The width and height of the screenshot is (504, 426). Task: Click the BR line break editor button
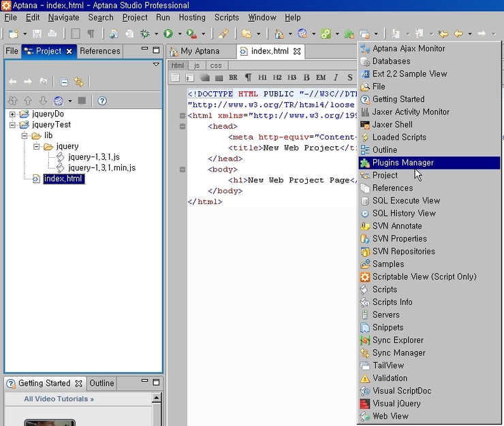233,78
